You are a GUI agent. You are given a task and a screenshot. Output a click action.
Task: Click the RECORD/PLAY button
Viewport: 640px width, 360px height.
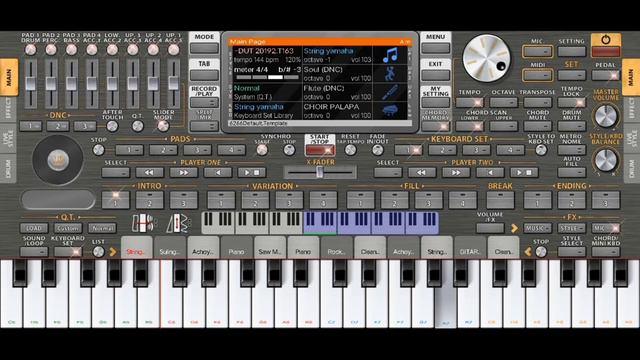(x=204, y=102)
